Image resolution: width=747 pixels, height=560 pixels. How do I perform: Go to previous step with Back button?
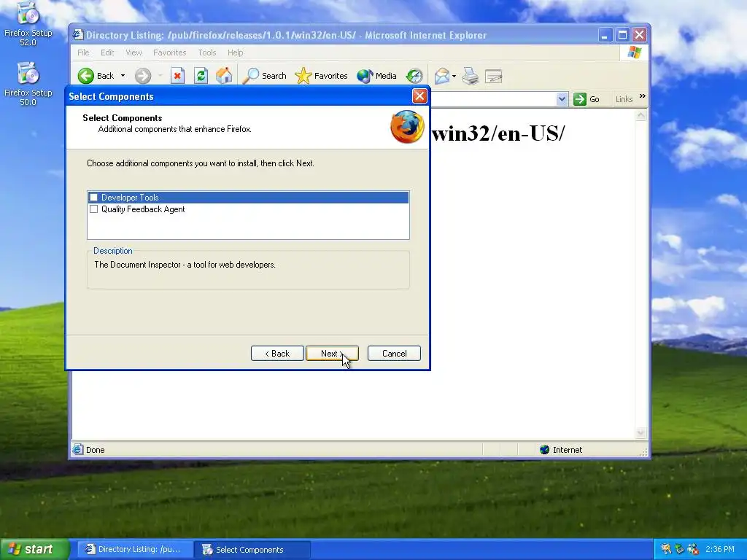click(x=277, y=354)
